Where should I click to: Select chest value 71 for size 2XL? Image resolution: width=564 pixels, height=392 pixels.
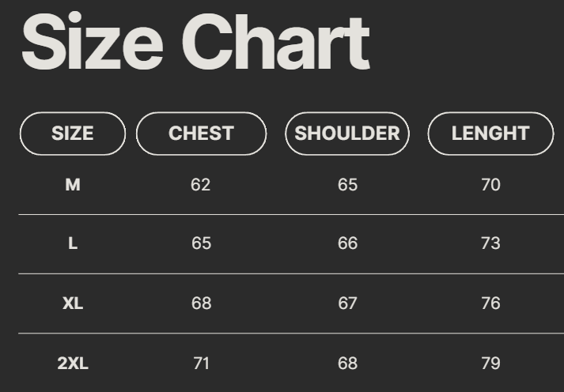pos(201,364)
